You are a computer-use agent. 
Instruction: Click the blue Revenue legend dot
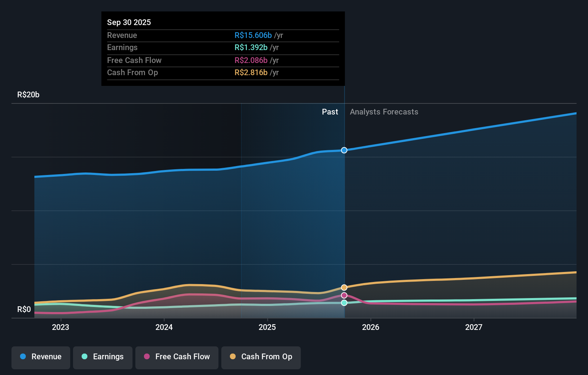(x=23, y=357)
